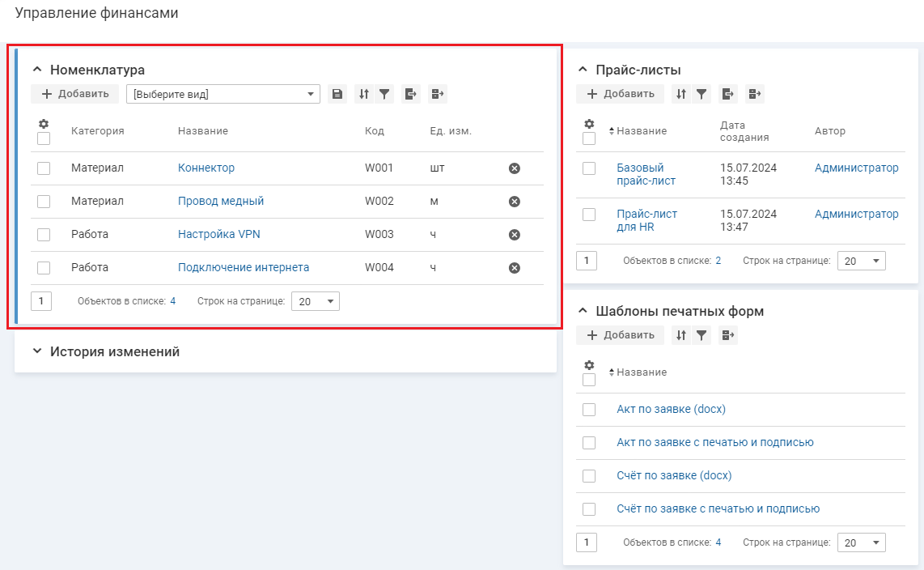Check the box for Провод медный row
The width and height of the screenshot is (924, 570).
click(44, 202)
